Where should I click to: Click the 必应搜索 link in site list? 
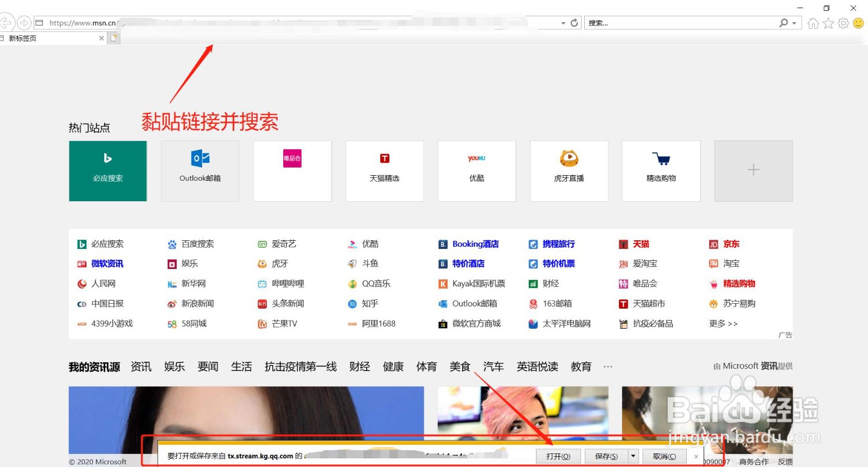pos(107,244)
